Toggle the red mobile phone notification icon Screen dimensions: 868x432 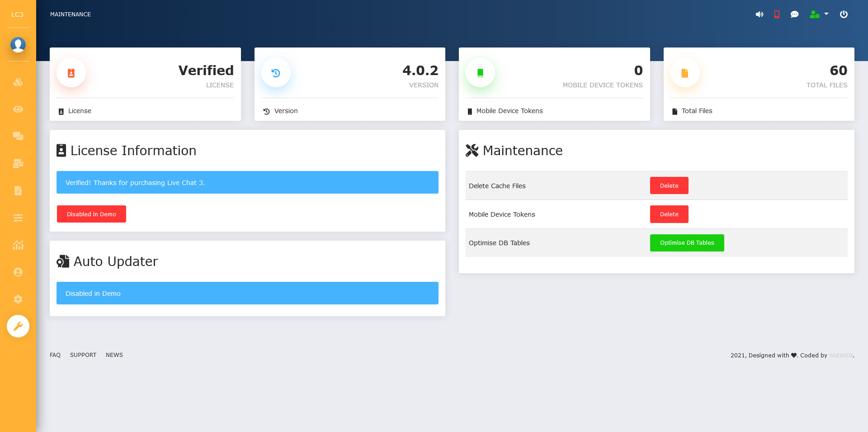(x=777, y=14)
